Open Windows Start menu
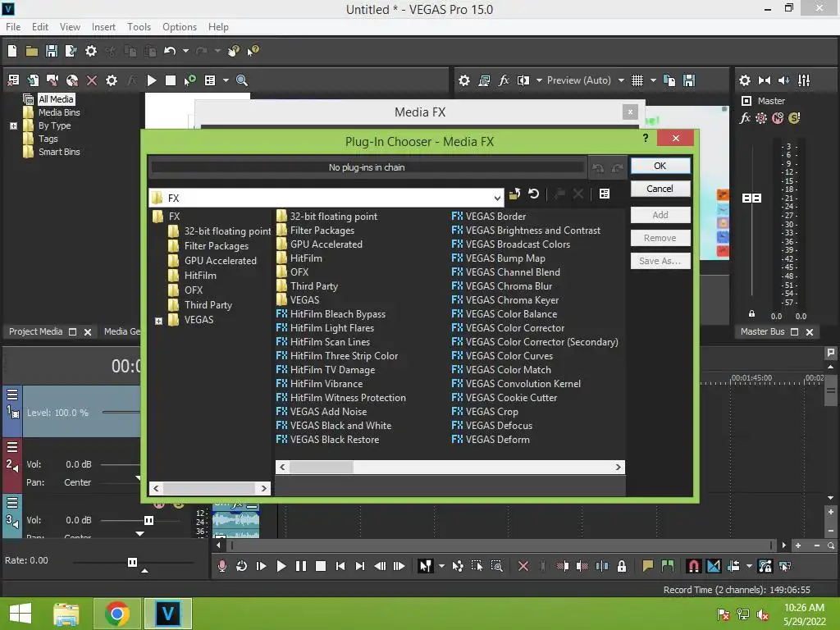This screenshot has width=840, height=630. (21, 614)
